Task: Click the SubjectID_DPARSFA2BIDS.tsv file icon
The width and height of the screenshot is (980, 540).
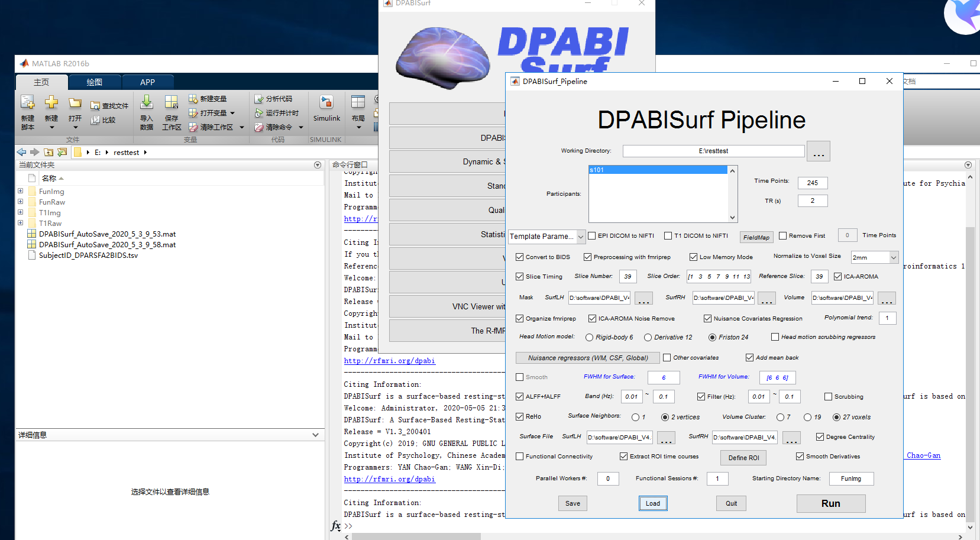Action: point(32,255)
